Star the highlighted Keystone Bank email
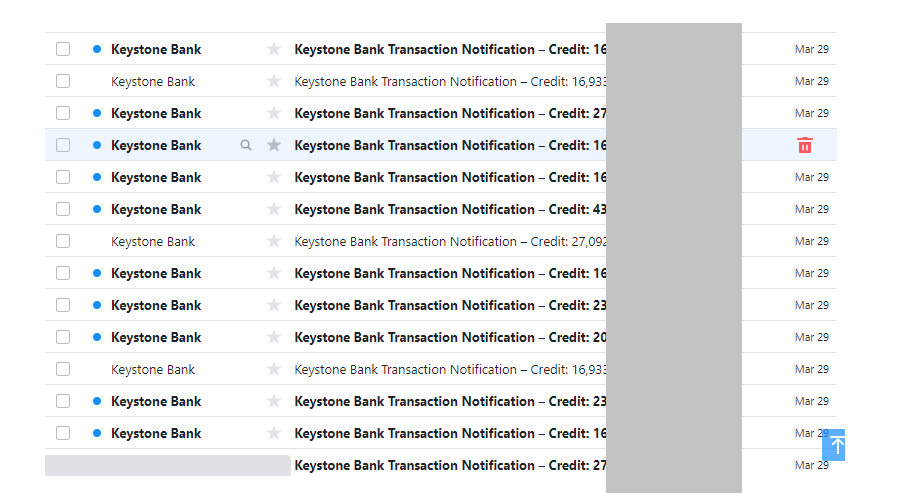This screenshot has width=918, height=493. click(x=274, y=146)
